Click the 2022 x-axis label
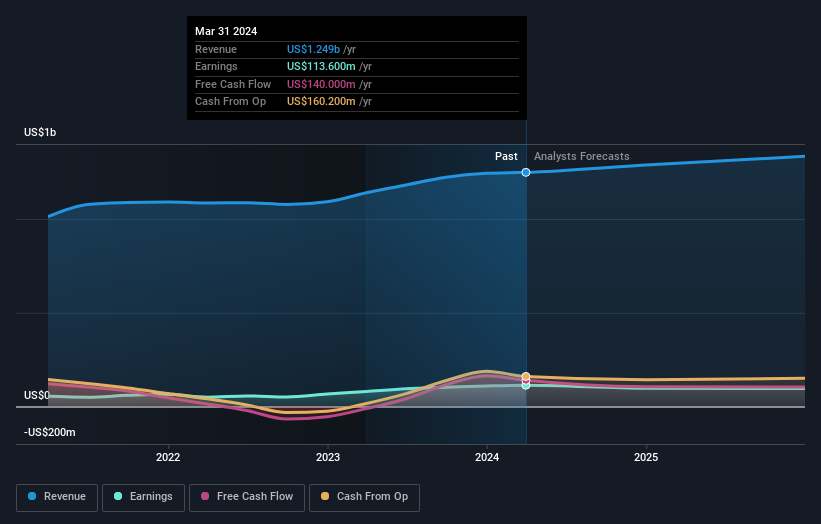Image resolution: width=821 pixels, height=524 pixels. (168, 458)
